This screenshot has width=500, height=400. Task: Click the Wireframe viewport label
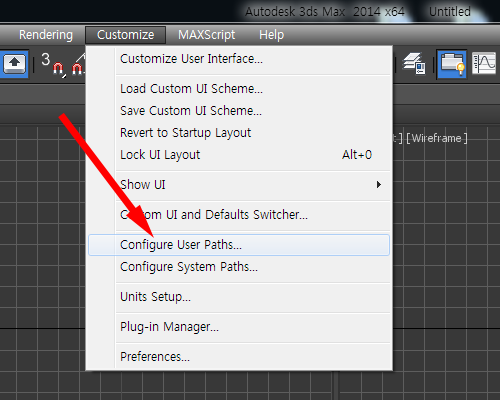(x=437, y=138)
